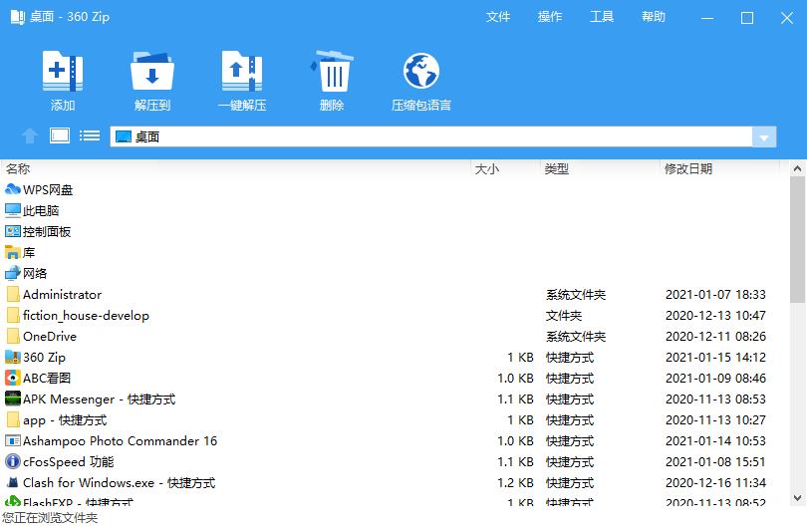Viewport: 807px width, 532px height.
Task: Click date 2021-01-14 10:53
Action: tap(715, 441)
